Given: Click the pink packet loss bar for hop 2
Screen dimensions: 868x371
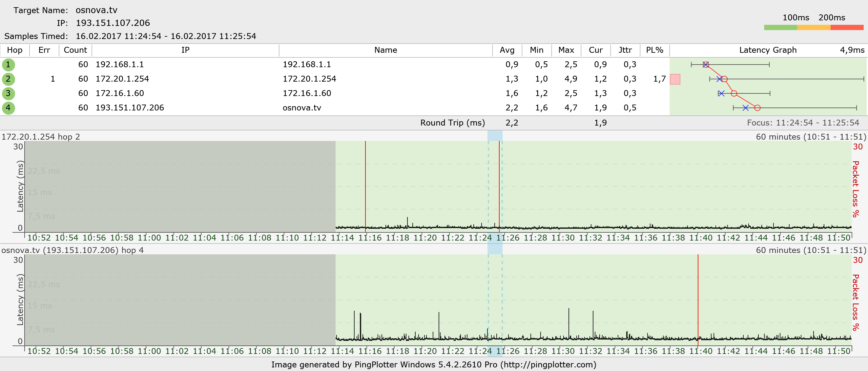Looking at the screenshot, I should (x=675, y=79).
